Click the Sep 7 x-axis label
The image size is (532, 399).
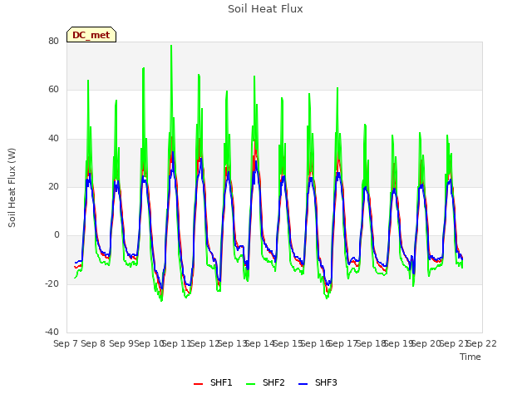coord(66,343)
